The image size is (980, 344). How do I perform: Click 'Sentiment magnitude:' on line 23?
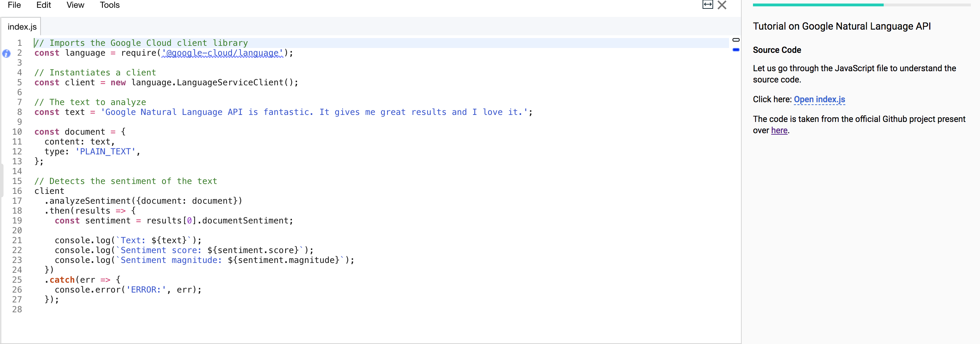click(171, 260)
